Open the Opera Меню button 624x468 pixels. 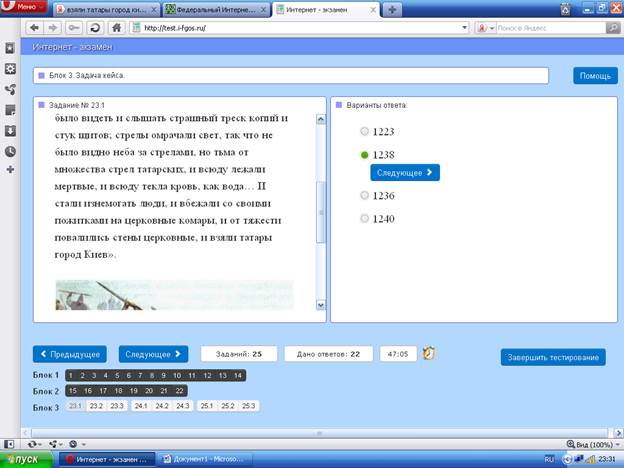tap(23, 7)
